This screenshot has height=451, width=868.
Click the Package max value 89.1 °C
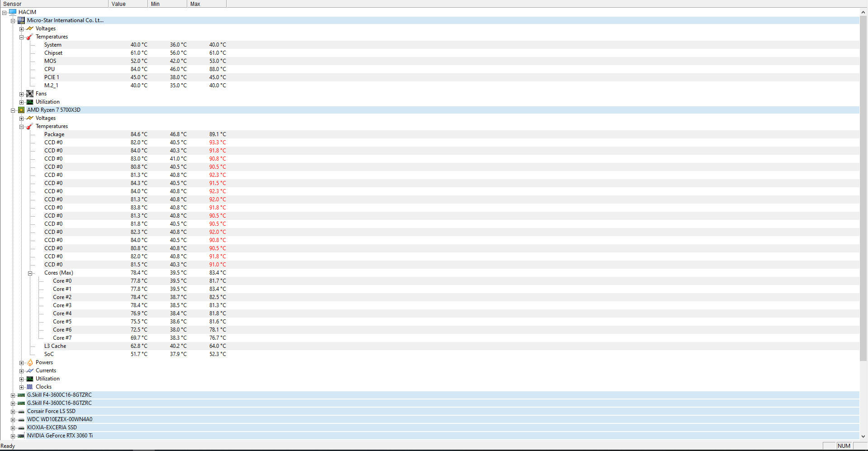coord(218,134)
